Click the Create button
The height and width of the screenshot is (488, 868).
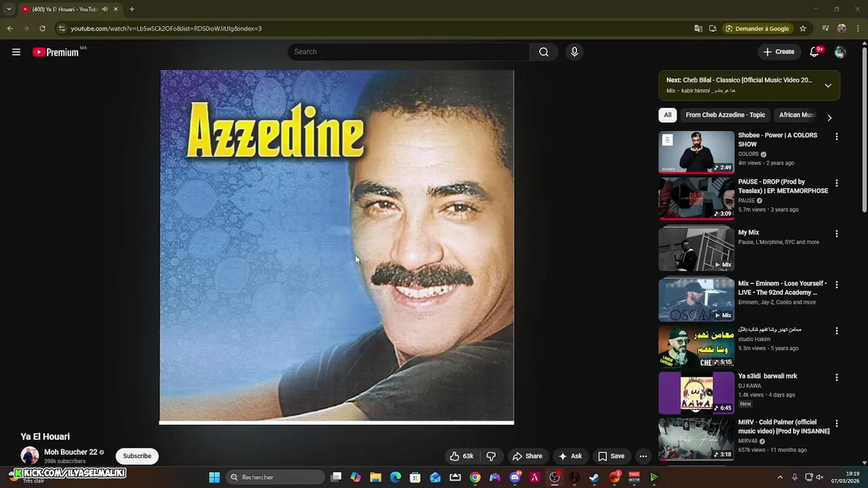[778, 52]
